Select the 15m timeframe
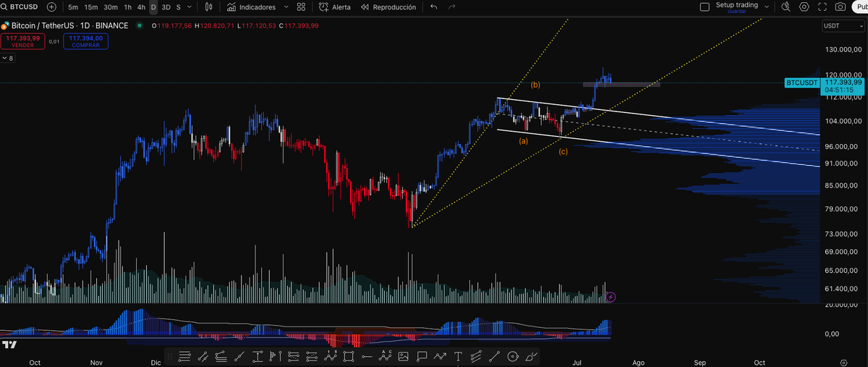The image size is (868, 367). click(90, 7)
